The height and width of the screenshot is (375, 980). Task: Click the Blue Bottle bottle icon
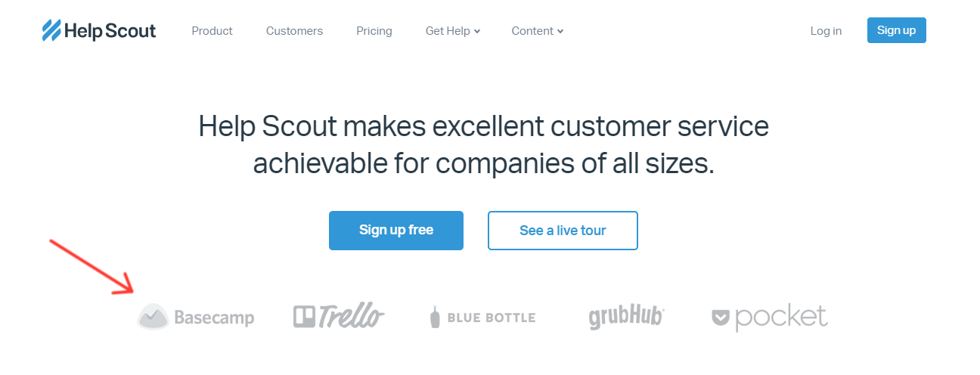[435, 318]
